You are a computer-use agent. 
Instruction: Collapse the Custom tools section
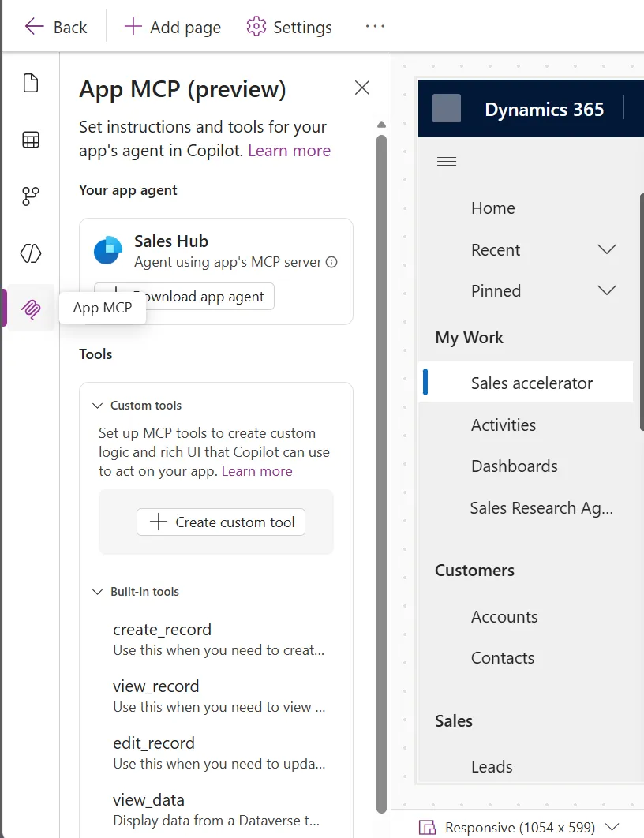pyautogui.click(x=97, y=406)
